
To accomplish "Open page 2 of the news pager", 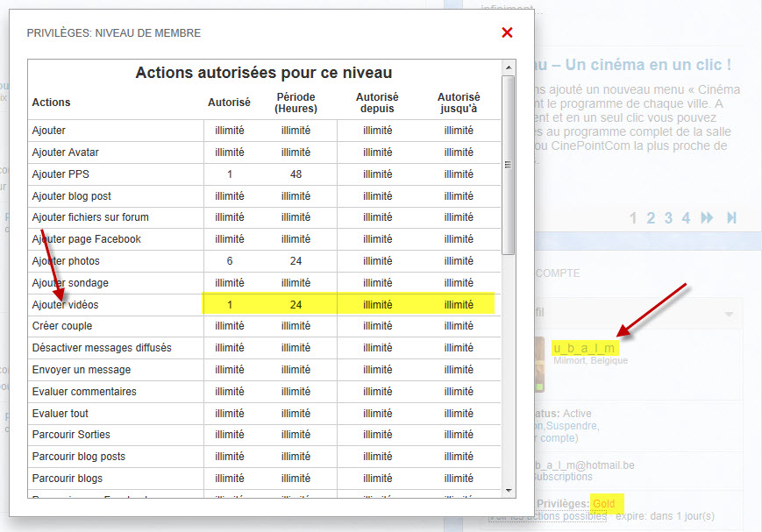I will coord(652,218).
